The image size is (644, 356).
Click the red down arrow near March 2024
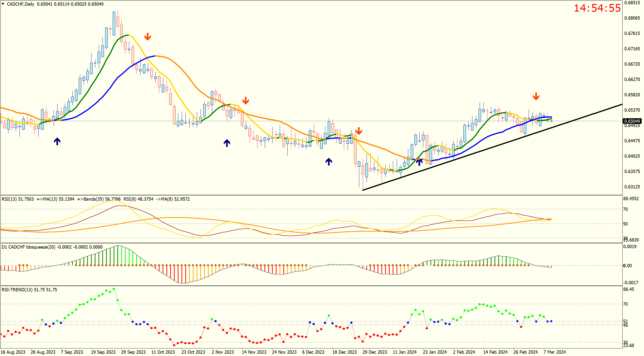click(536, 96)
